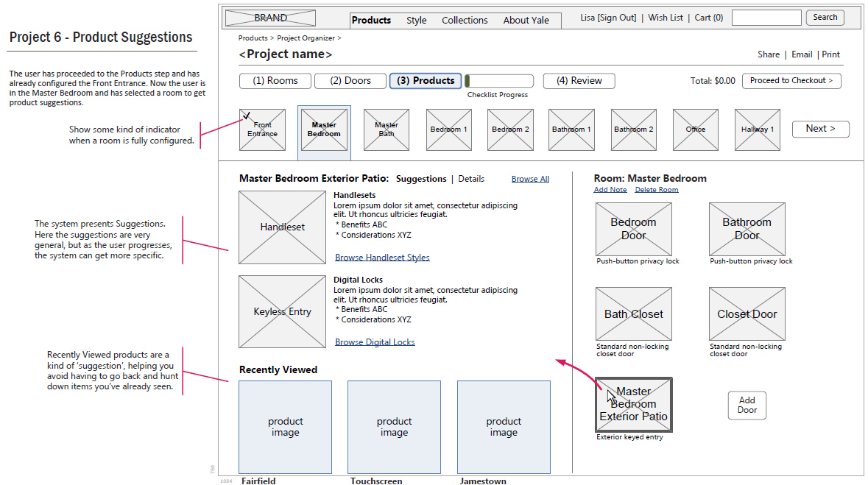
Task: Open the Closet Door tile
Action: point(747,314)
